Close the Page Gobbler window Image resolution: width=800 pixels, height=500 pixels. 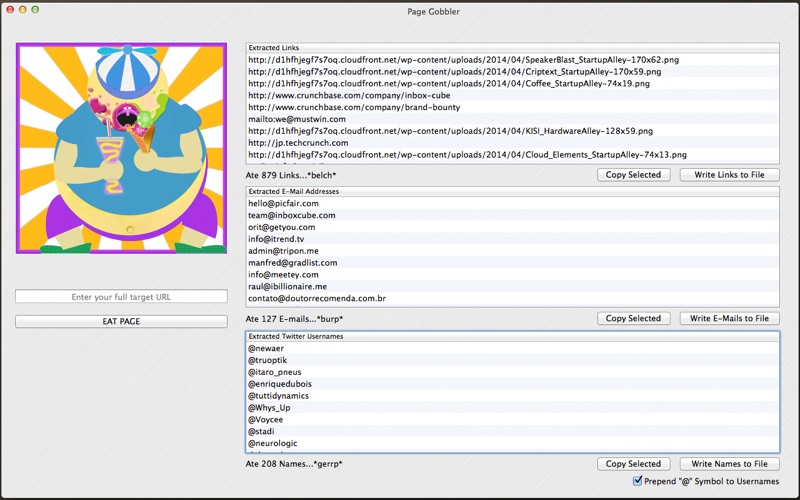point(10,10)
